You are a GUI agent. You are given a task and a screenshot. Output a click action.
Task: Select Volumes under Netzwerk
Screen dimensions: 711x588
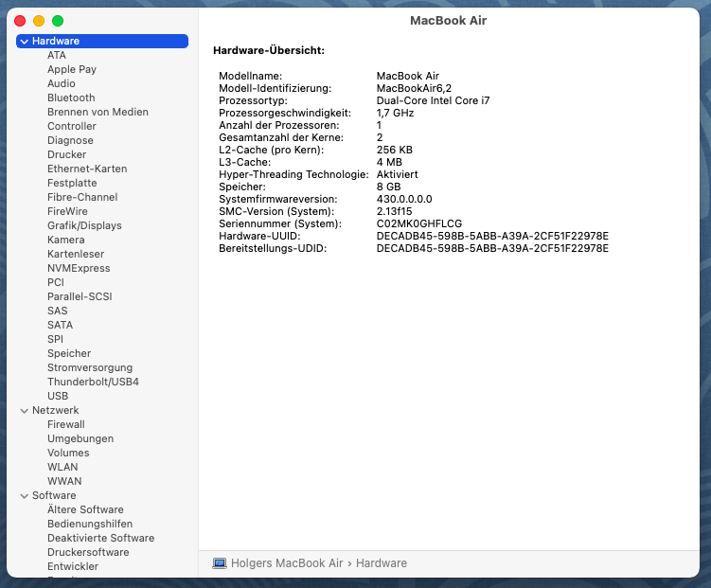point(68,453)
